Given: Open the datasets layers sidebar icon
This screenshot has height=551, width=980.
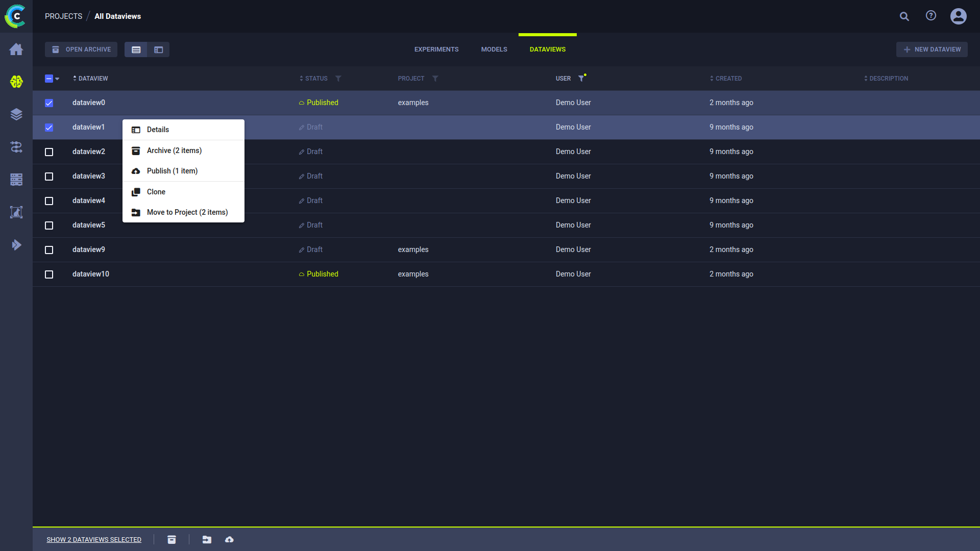Looking at the screenshot, I should pos(16,114).
